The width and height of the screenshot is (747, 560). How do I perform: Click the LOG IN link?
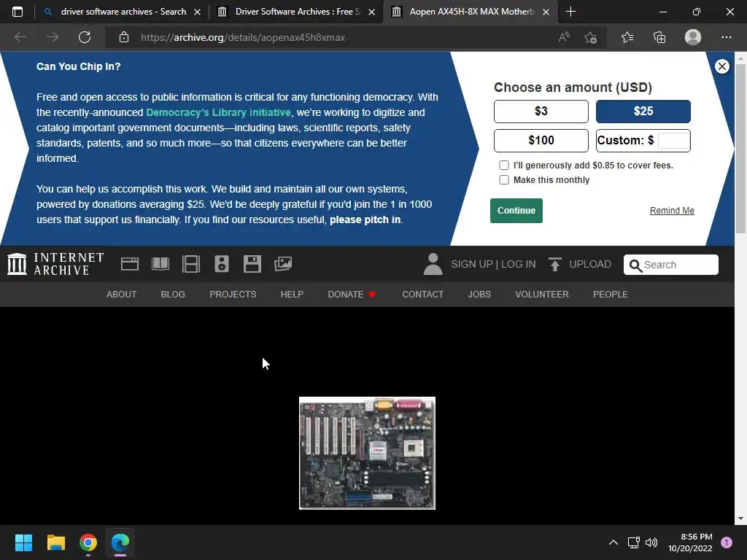[x=519, y=264]
